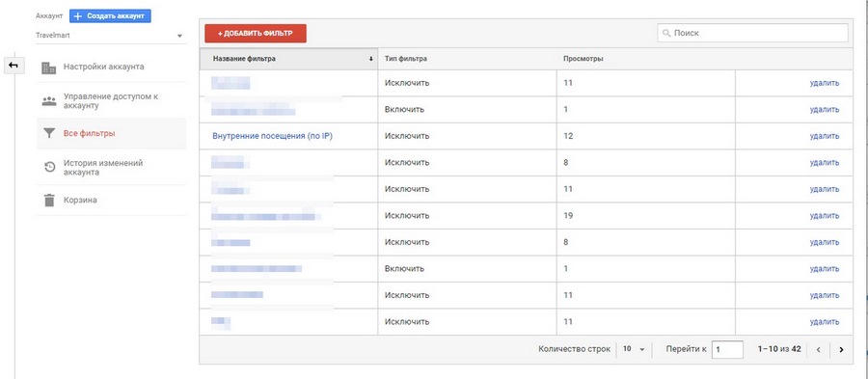Click the back arrow icon
The height and width of the screenshot is (379, 868).
(x=14, y=66)
